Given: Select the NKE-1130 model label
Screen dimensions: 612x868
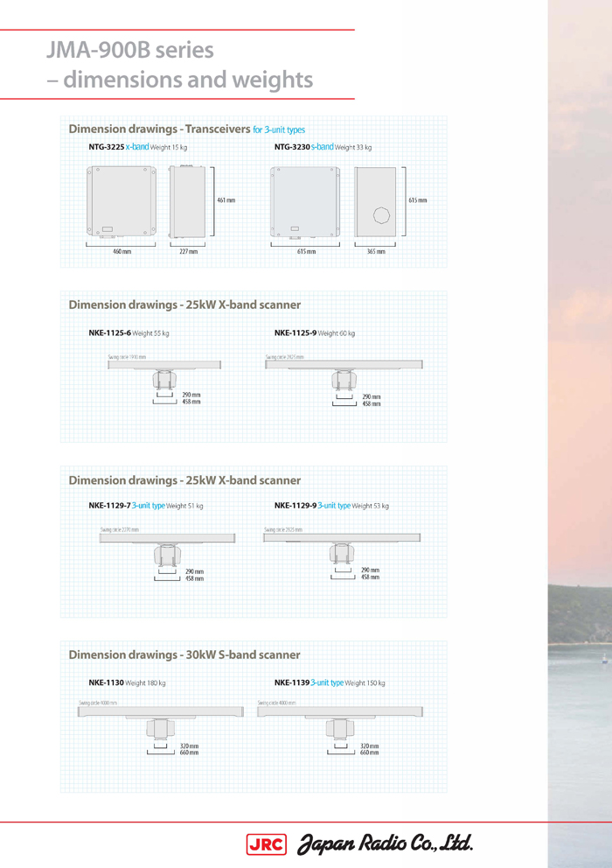Looking at the screenshot, I should pyautogui.click(x=107, y=683).
